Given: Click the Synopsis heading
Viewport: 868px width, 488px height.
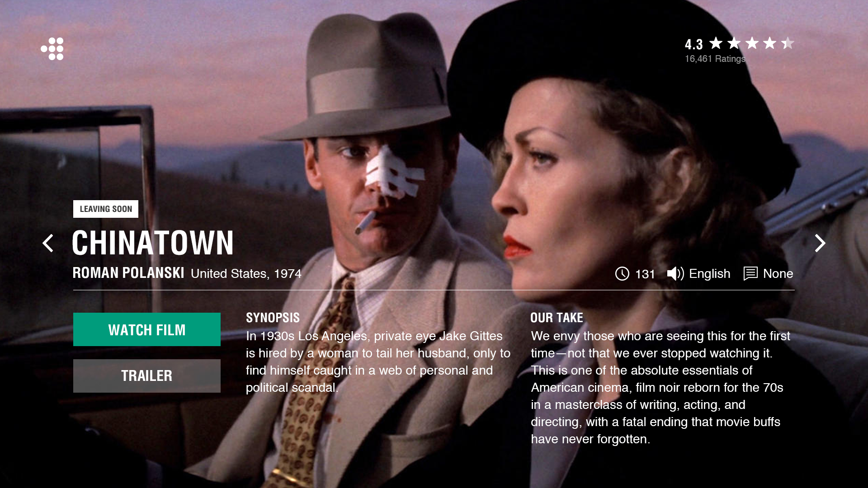Looking at the screenshot, I should pos(273,318).
